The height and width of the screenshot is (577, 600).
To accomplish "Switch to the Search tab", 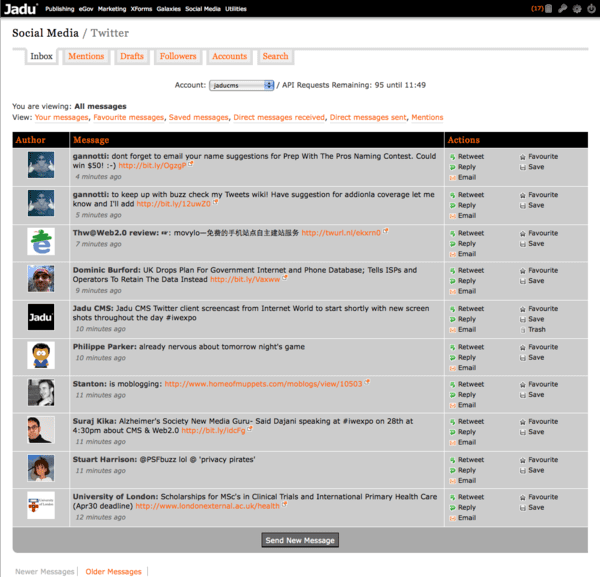I will coord(276,56).
